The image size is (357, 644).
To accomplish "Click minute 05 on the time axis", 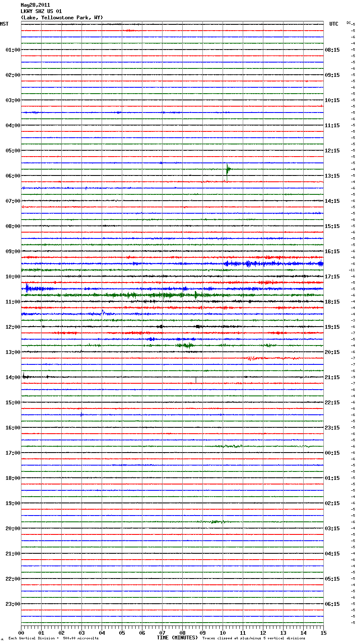I will 122,633.
